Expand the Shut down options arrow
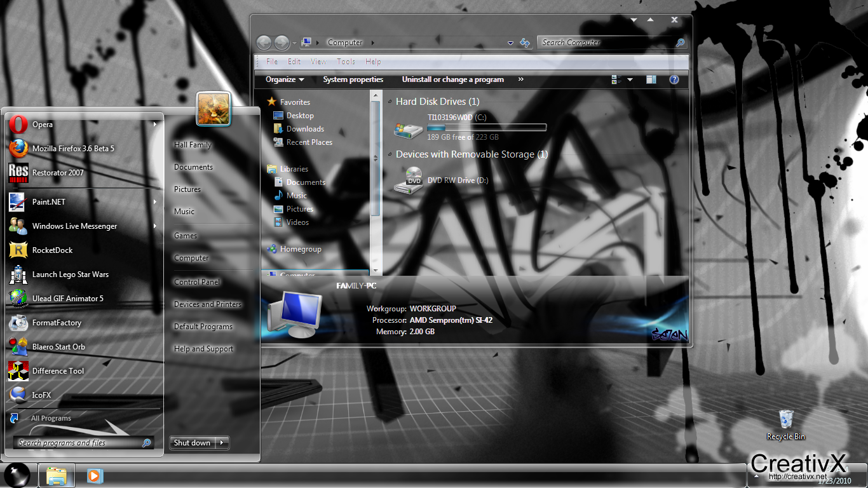Screen dimensions: 868x488 (221, 443)
